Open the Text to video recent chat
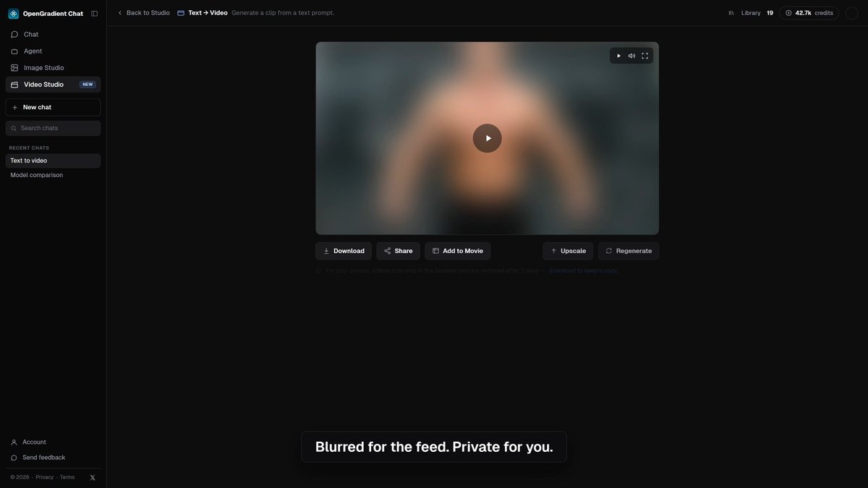868x488 pixels. [53, 160]
